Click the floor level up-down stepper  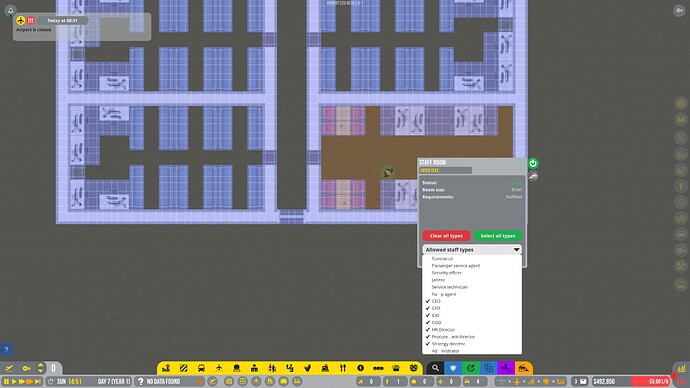(40, 368)
